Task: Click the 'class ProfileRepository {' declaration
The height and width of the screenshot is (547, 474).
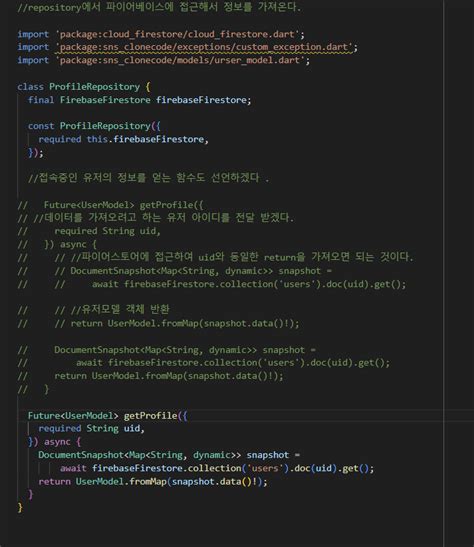Action: (x=84, y=87)
